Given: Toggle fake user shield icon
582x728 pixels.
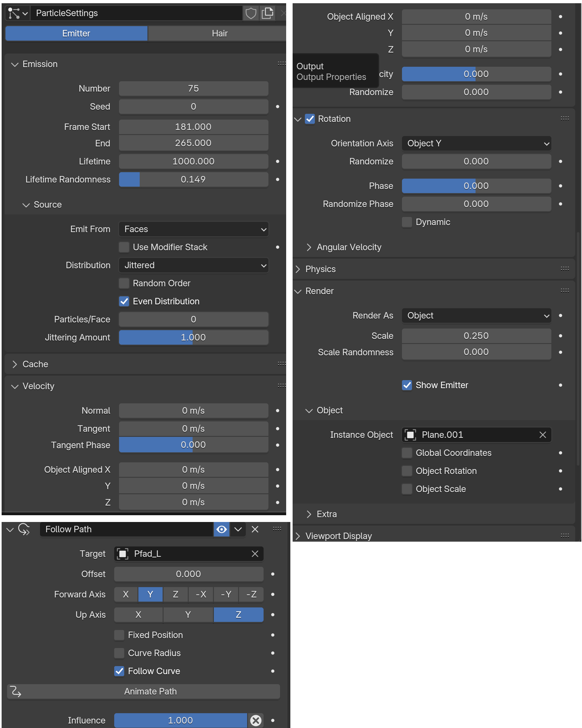Looking at the screenshot, I should coord(251,13).
